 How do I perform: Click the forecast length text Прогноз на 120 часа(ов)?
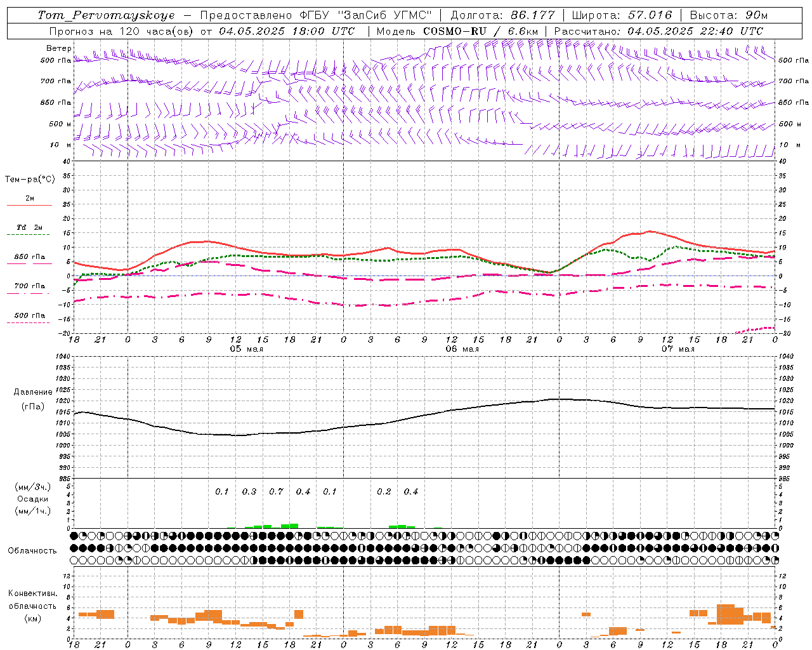click(122, 31)
